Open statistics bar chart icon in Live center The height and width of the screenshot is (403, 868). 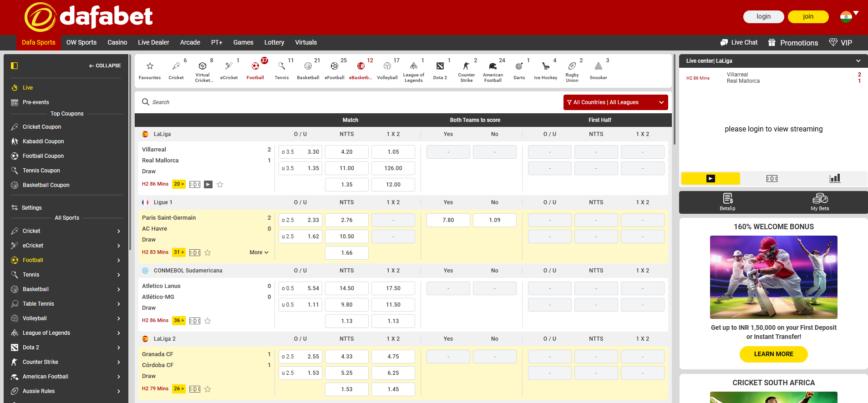pos(835,178)
